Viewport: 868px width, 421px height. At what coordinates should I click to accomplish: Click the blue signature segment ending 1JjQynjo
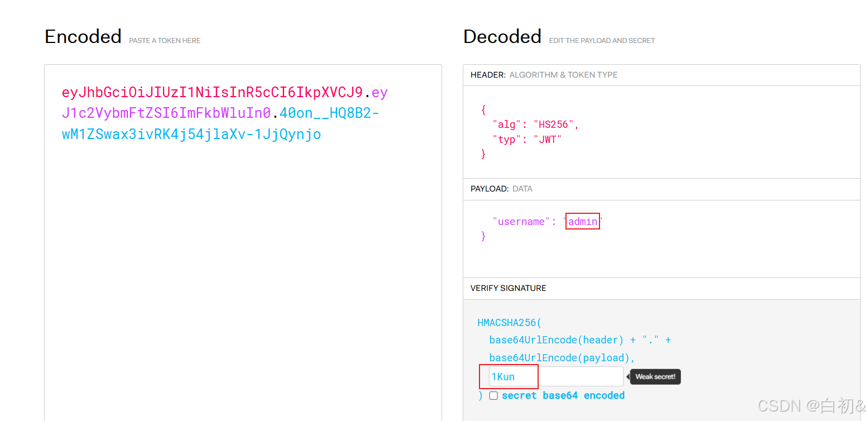(191, 135)
